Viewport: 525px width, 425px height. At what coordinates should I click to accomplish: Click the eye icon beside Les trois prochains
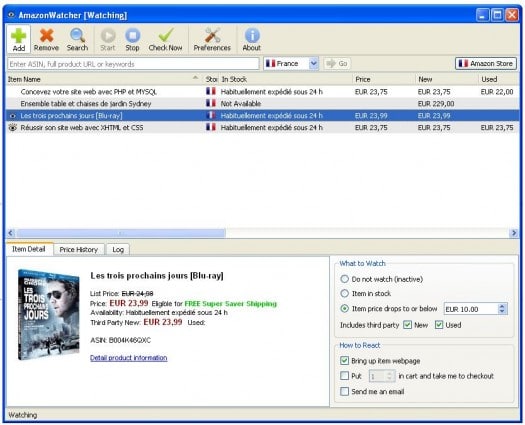tap(13, 116)
